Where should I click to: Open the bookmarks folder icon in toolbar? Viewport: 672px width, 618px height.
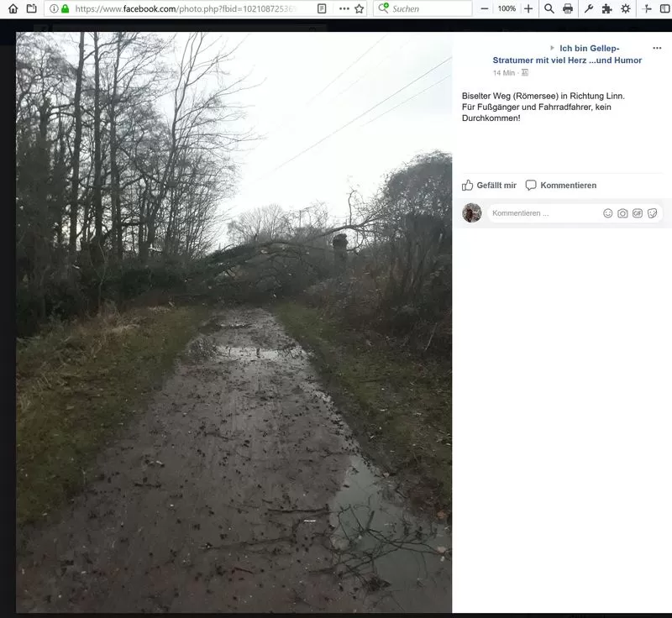(x=32, y=8)
